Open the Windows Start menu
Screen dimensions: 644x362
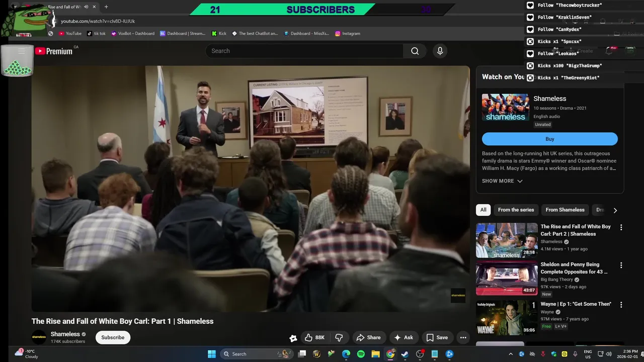coord(212,354)
